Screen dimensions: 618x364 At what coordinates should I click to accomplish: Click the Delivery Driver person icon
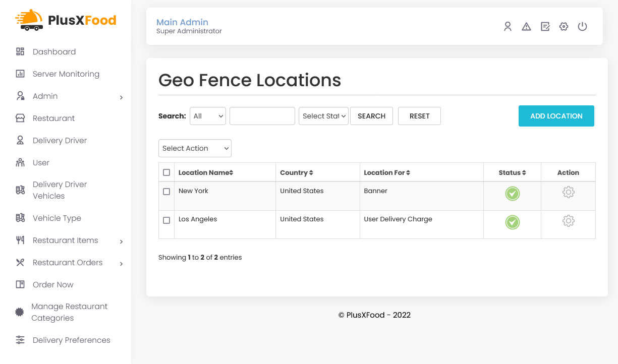pos(20,140)
